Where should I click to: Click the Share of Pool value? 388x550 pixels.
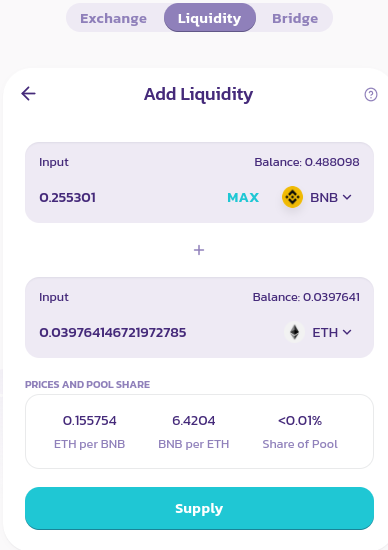coord(300,420)
